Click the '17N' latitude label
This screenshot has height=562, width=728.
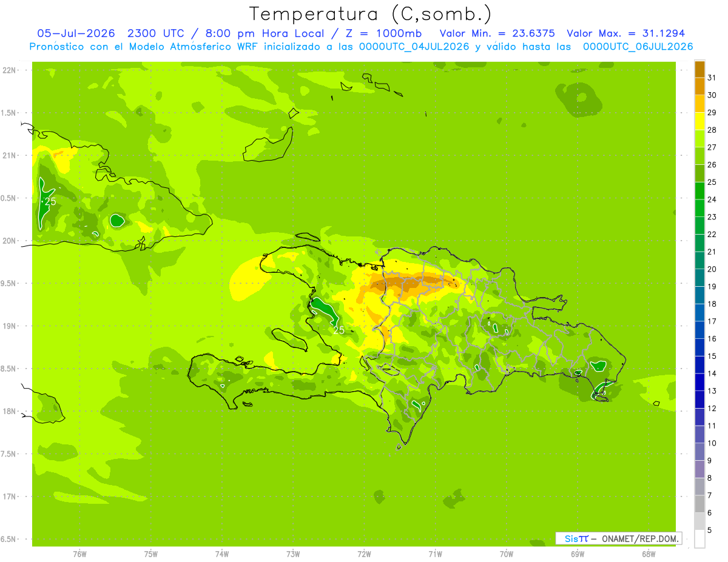(9, 497)
